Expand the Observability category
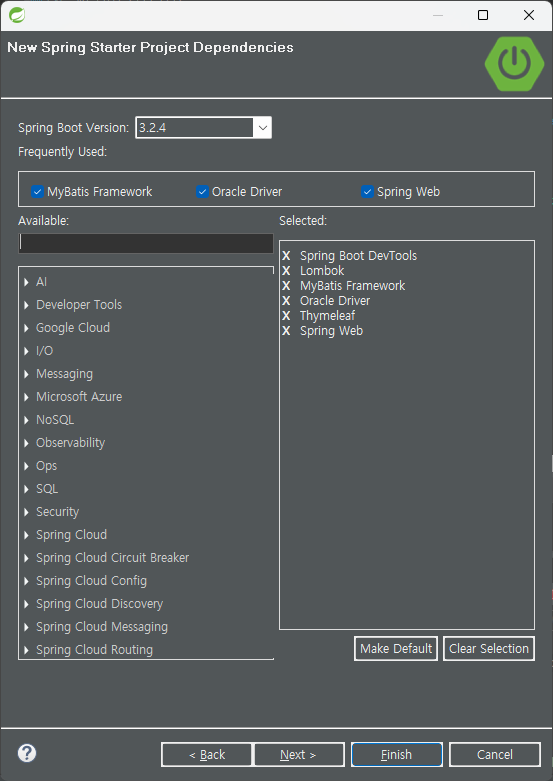 click(26, 443)
